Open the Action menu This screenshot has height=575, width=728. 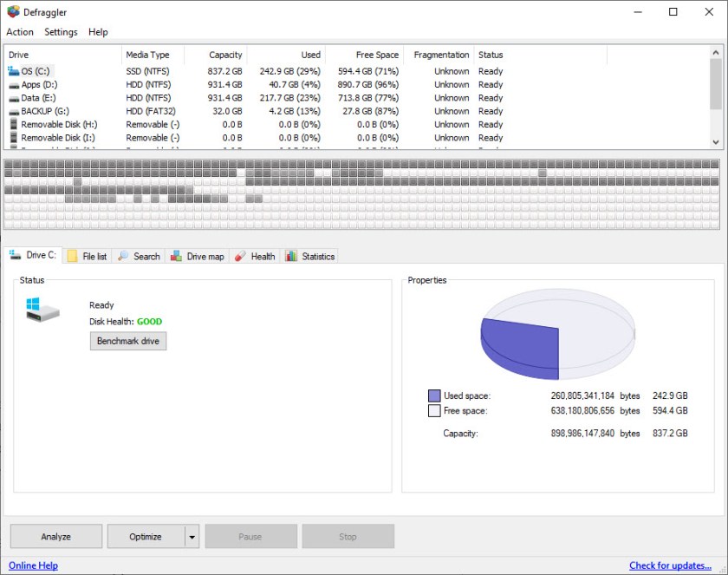pyautogui.click(x=20, y=32)
